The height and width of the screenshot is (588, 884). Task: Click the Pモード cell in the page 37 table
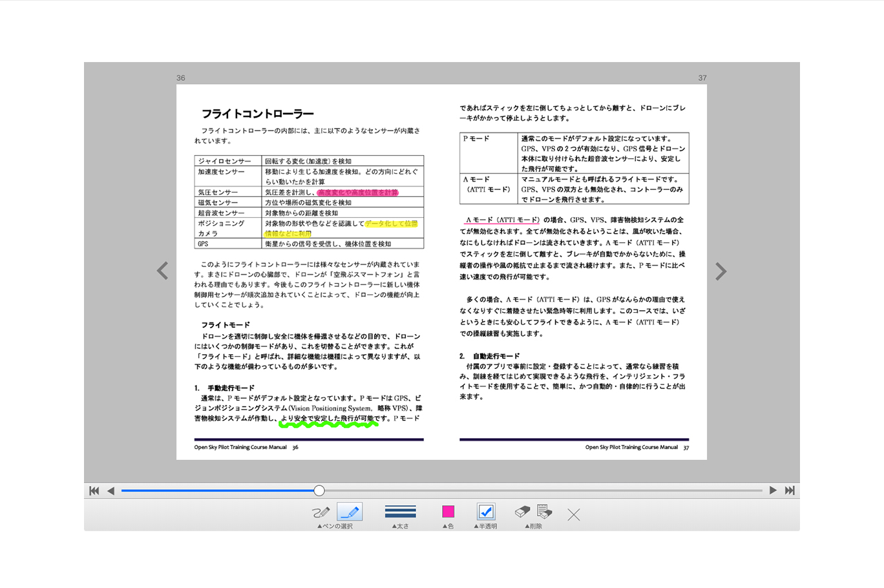point(476,139)
